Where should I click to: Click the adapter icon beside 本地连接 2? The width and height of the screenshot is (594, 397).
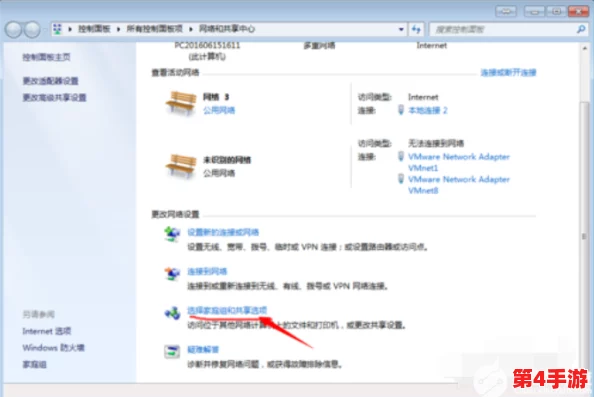pyautogui.click(x=401, y=110)
